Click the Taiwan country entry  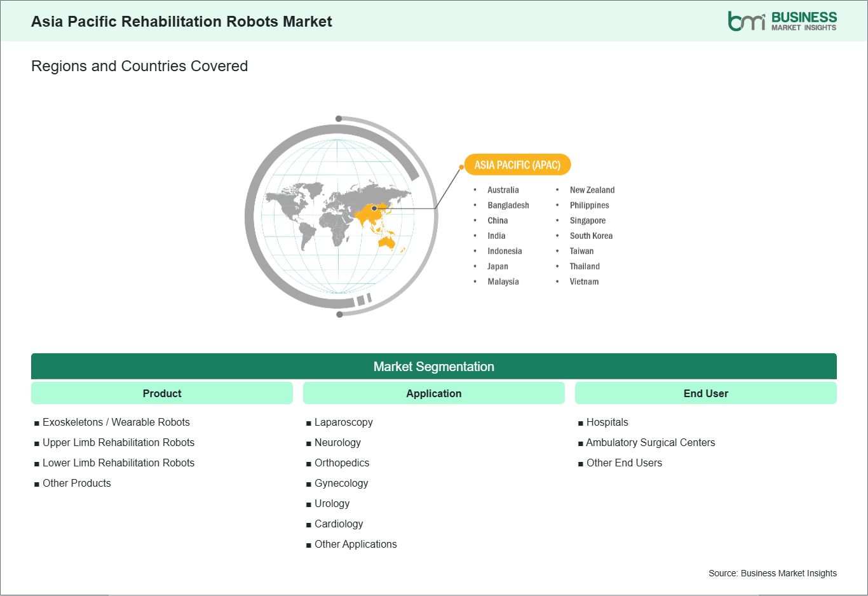(581, 251)
